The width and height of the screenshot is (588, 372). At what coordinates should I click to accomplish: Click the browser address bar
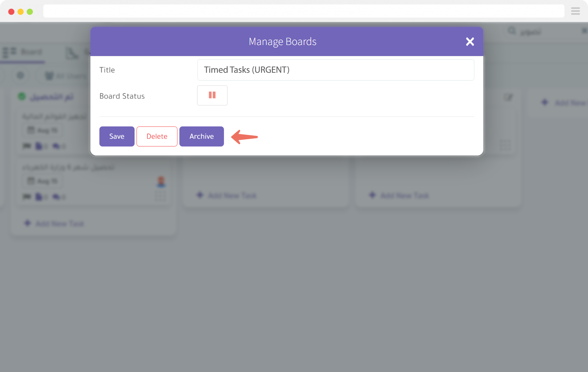click(304, 11)
